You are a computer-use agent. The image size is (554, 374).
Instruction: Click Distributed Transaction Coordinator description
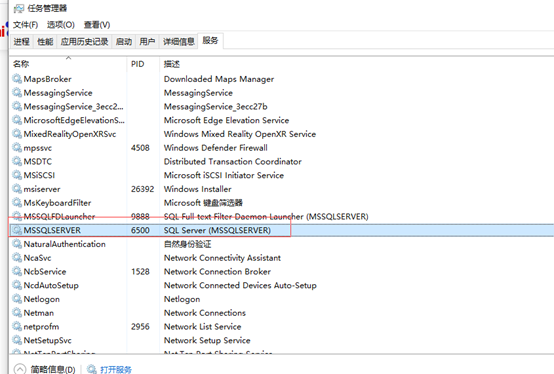[x=232, y=161]
